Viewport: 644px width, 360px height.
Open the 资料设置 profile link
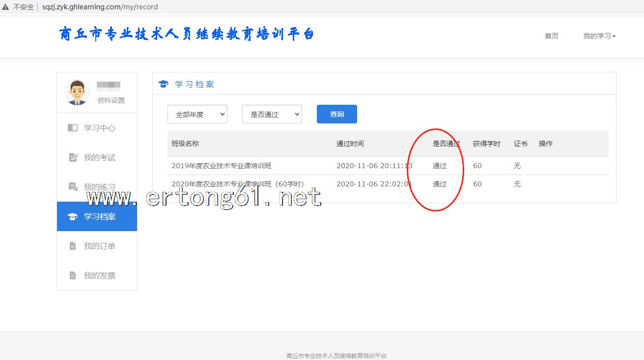111,100
